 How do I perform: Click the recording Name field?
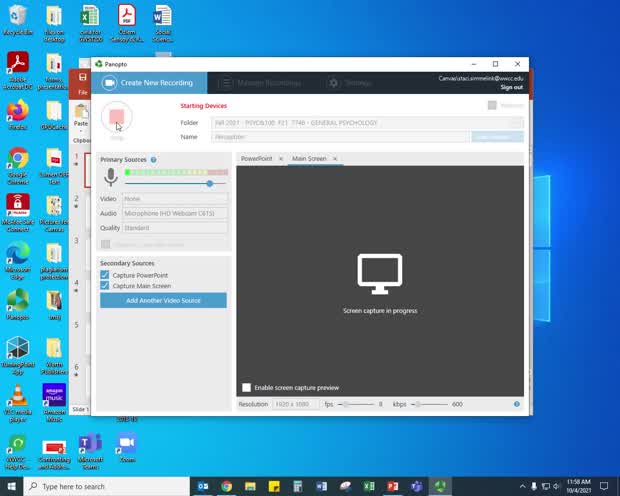340,137
